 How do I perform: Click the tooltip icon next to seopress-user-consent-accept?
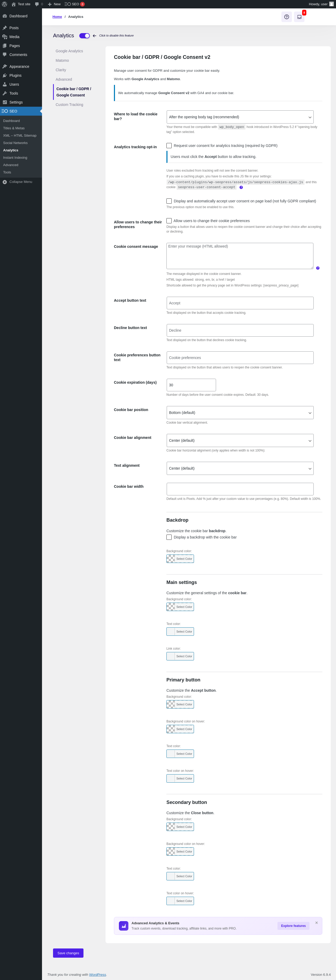[241, 188]
